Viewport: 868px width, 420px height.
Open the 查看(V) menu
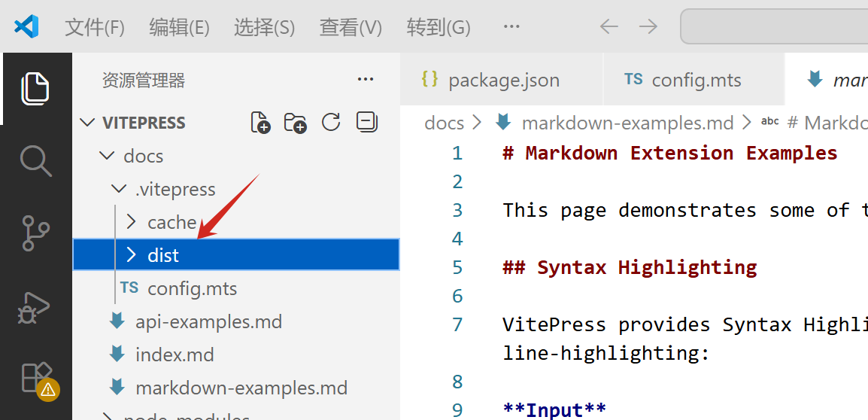351,27
